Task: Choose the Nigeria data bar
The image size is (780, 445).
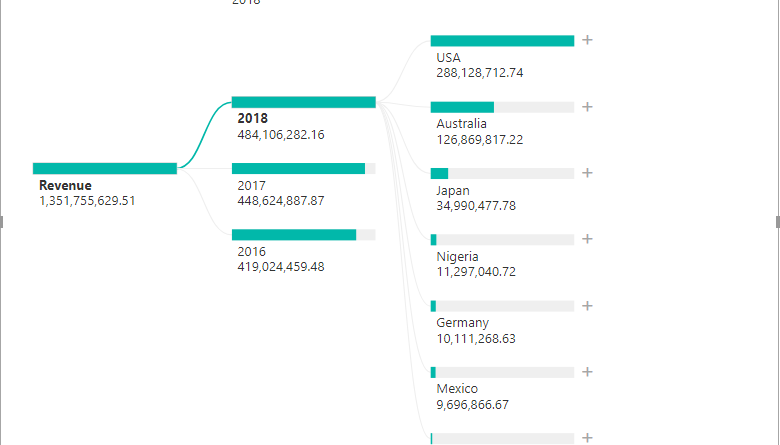Action: 502,240
